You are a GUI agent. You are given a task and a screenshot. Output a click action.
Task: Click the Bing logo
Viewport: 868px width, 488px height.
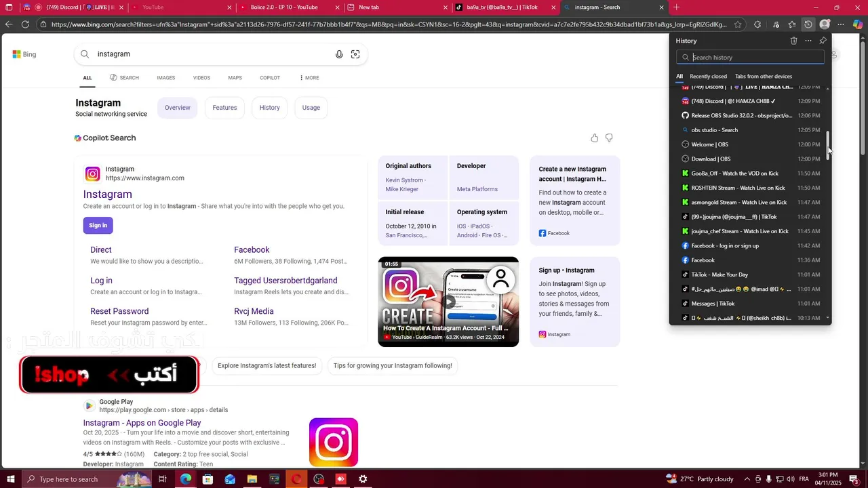(x=24, y=54)
